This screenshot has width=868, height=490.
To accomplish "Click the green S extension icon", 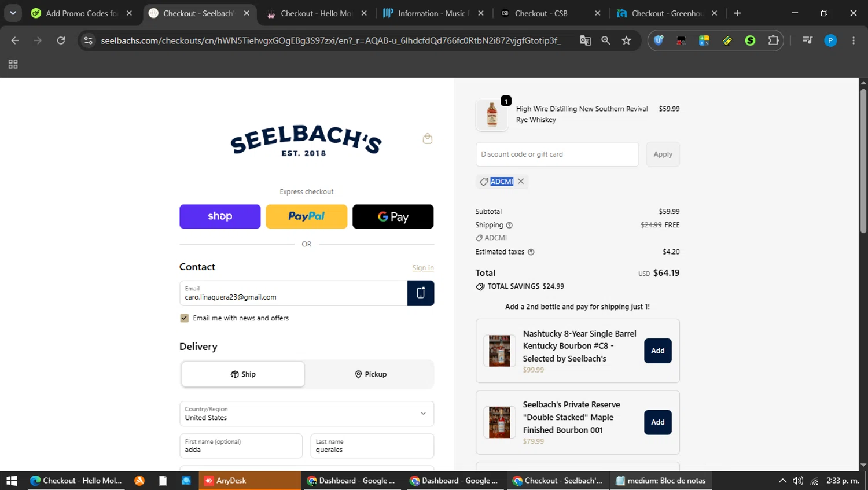I will [x=750, y=40].
